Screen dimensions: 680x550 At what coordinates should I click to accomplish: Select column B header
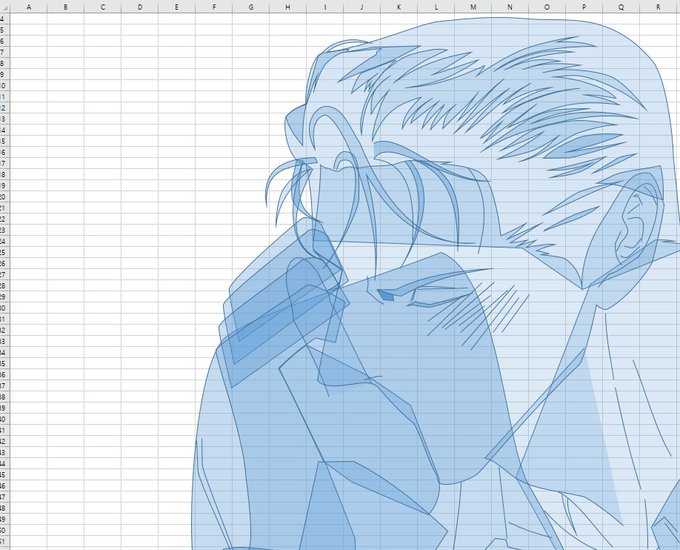pyautogui.click(x=65, y=7)
